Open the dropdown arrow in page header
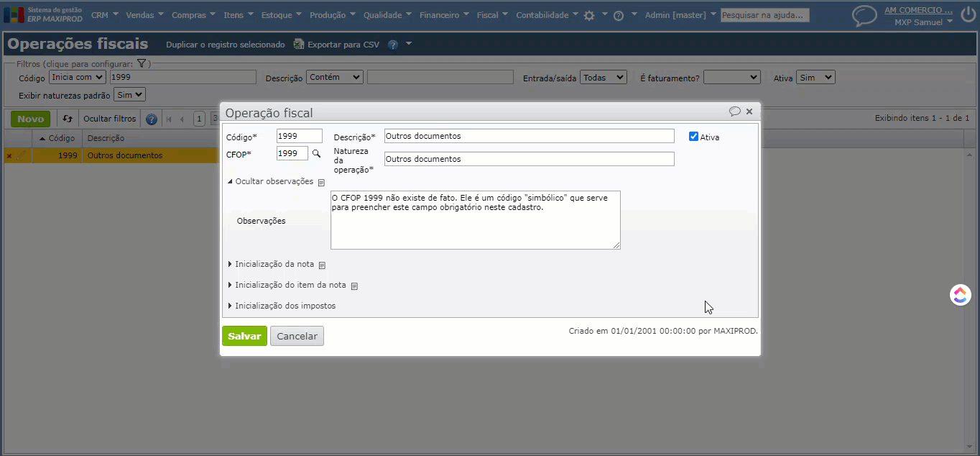This screenshot has width=980, height=456. 409,44
